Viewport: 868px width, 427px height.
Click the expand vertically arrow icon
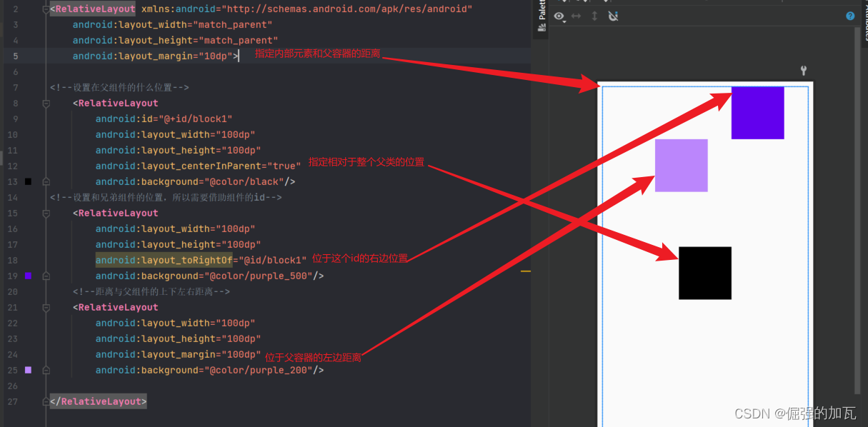click(x=594, y=16)
